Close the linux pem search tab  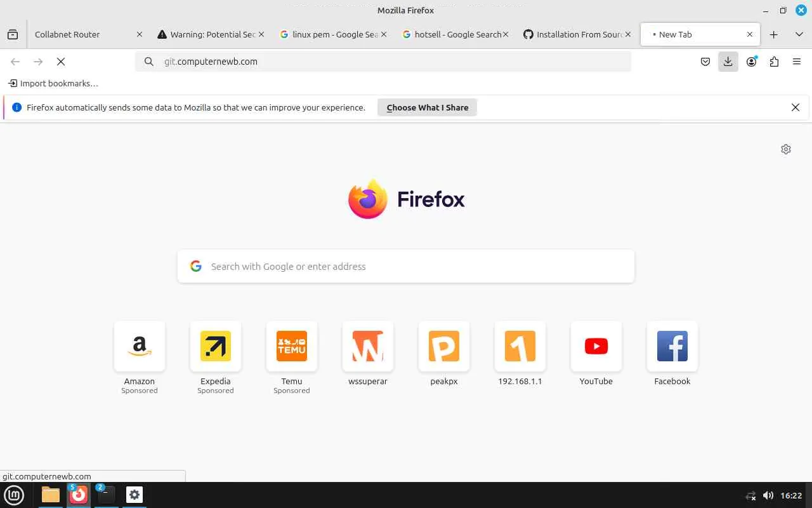(384, 34)
